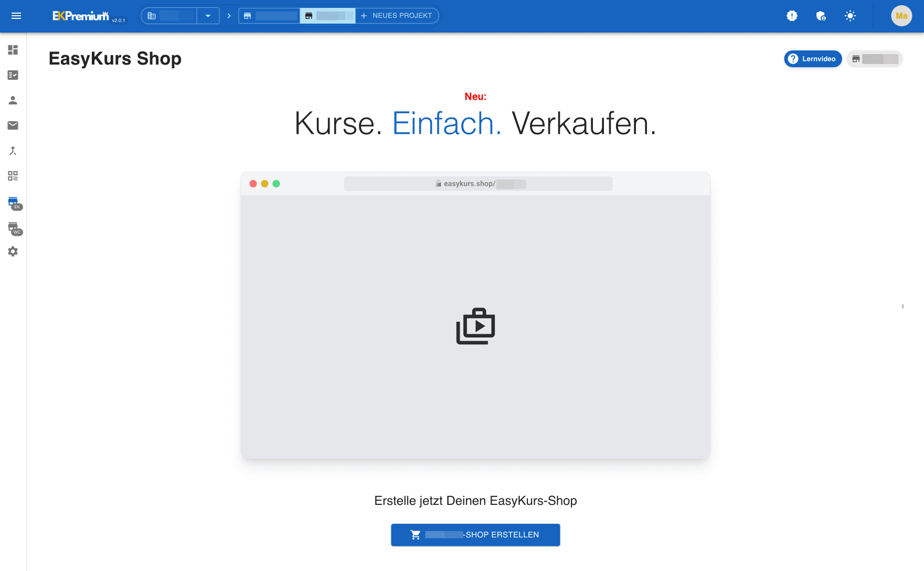Viewport: 924px width, 571px height.
Task: Open the WC shop icon in the sidebar
Action: pos(13,227)
